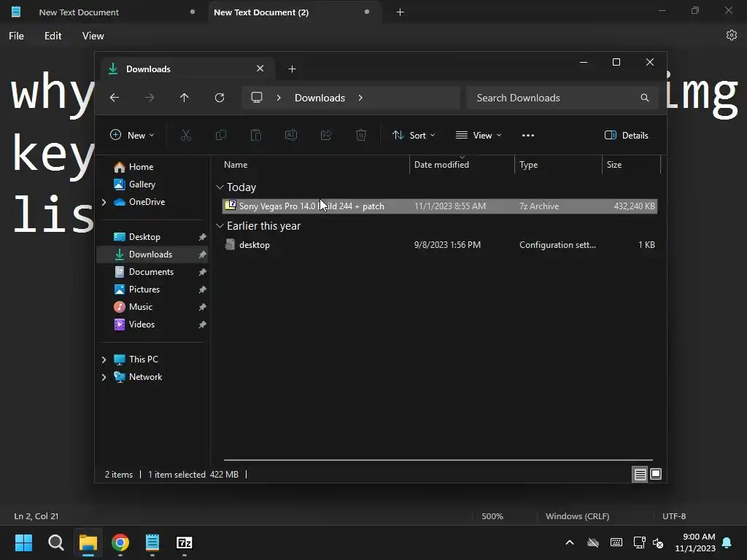Viewport: 747px width, 560px height.
Task: Toggle the Details pane
Action: point(627,135)
